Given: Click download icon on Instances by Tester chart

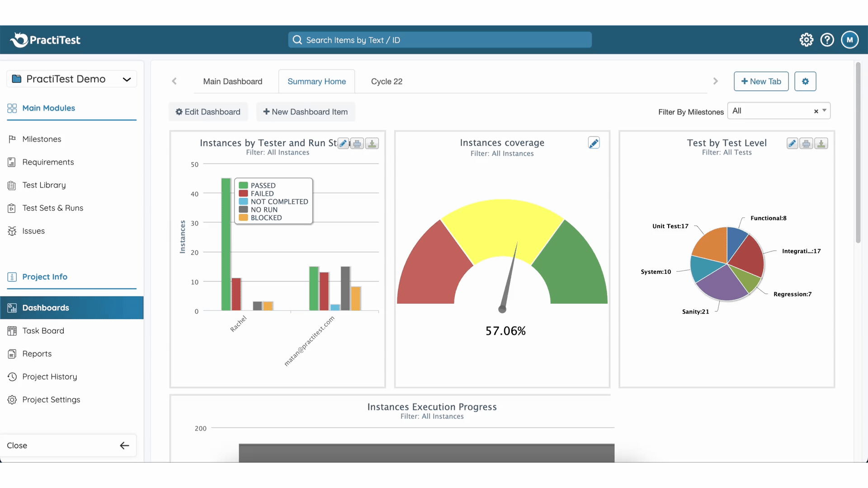Looking at the screenshot, I should (x=372, y=144).
